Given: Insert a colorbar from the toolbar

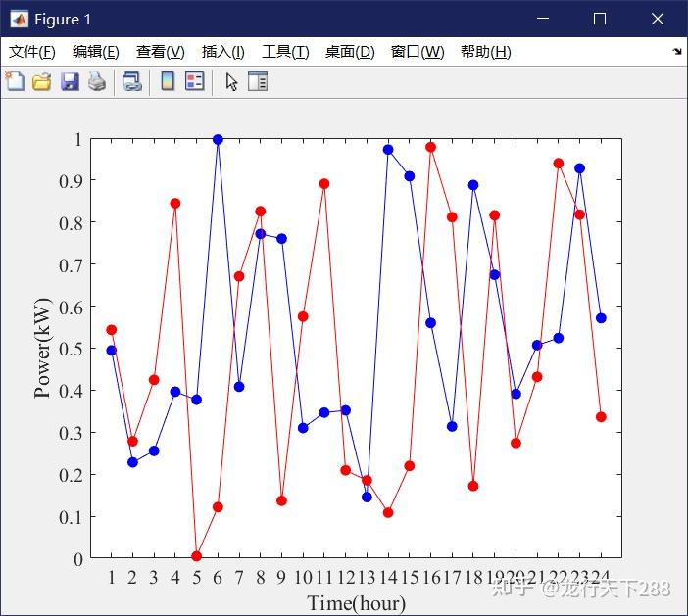Looking at the screenshot, I should [168, 81].
